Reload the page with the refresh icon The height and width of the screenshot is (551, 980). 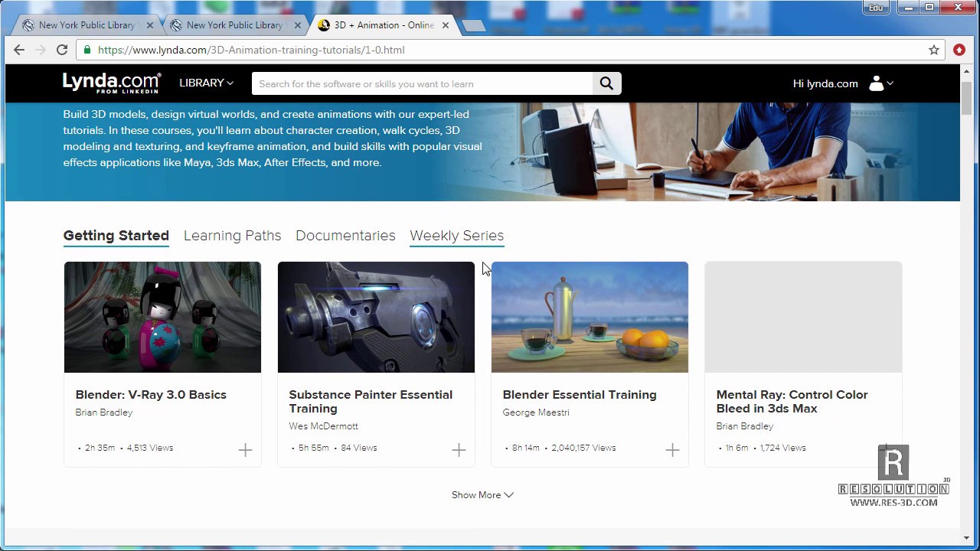coord(62,50)
